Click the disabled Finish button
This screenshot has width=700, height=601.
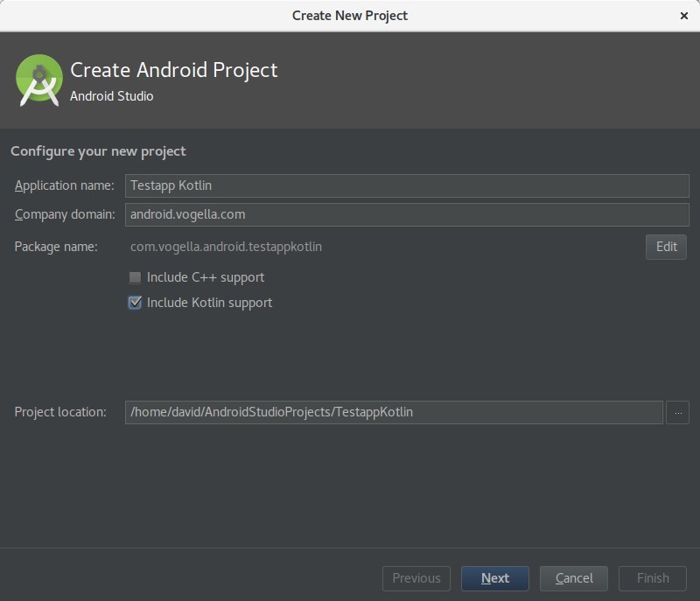click(x=653, y=578)
